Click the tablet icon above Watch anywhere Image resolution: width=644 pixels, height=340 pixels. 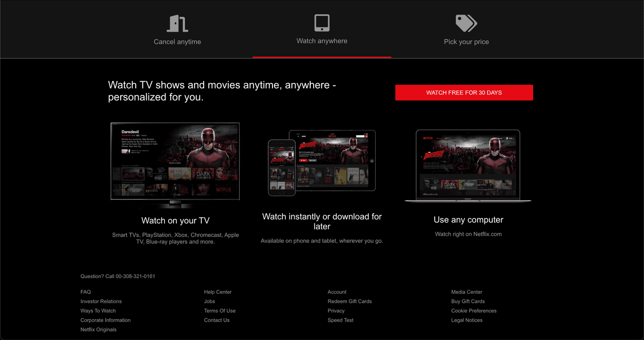tap(322, 23)
